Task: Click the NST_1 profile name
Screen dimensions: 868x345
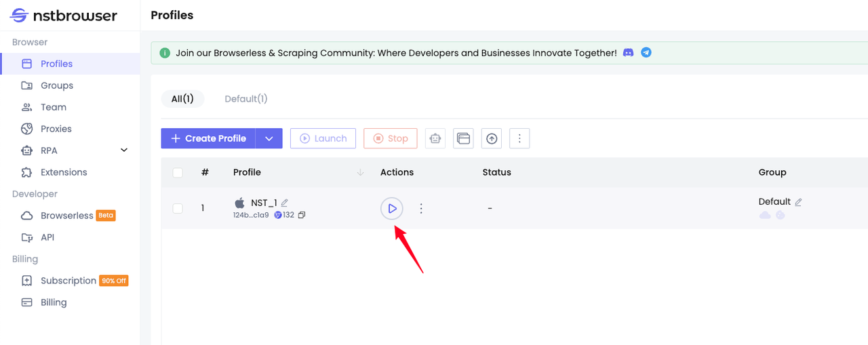Action: [264, 203]
